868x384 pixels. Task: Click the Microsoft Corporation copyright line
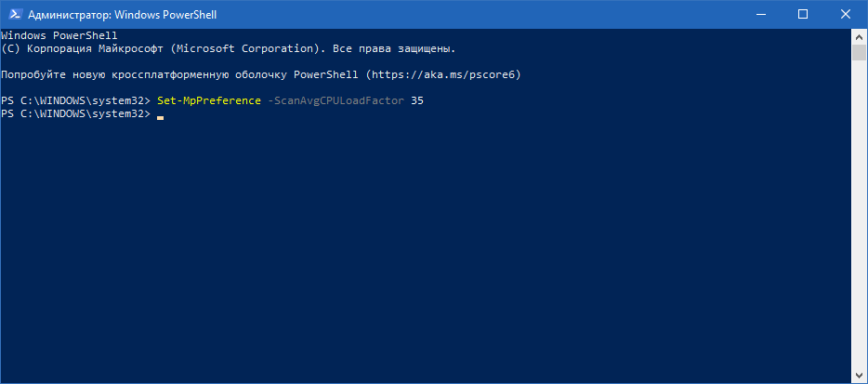tap(228, 48)
